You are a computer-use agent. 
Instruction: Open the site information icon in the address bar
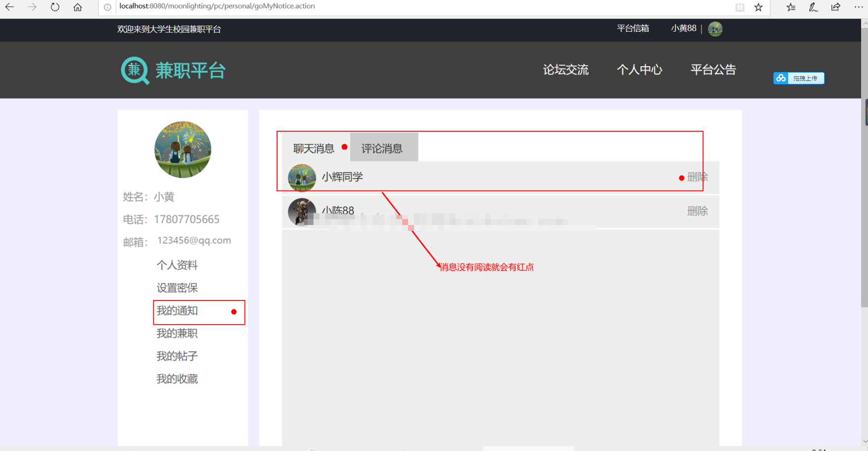pos(107,7)
